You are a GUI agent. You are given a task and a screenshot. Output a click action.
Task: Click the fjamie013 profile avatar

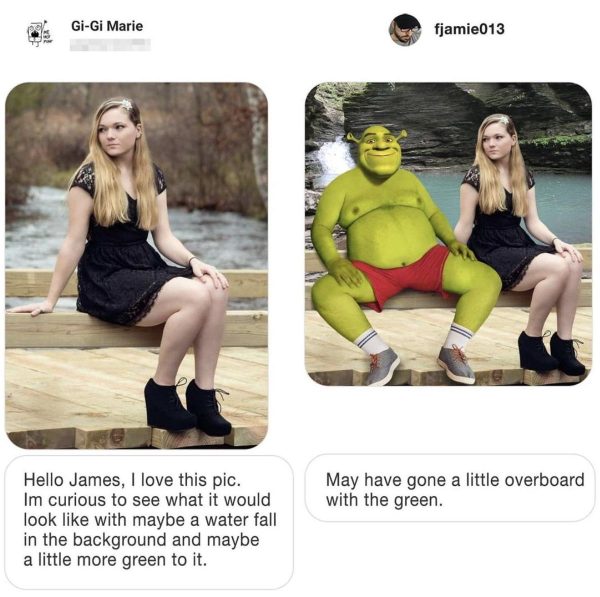(x=405, y=29)
